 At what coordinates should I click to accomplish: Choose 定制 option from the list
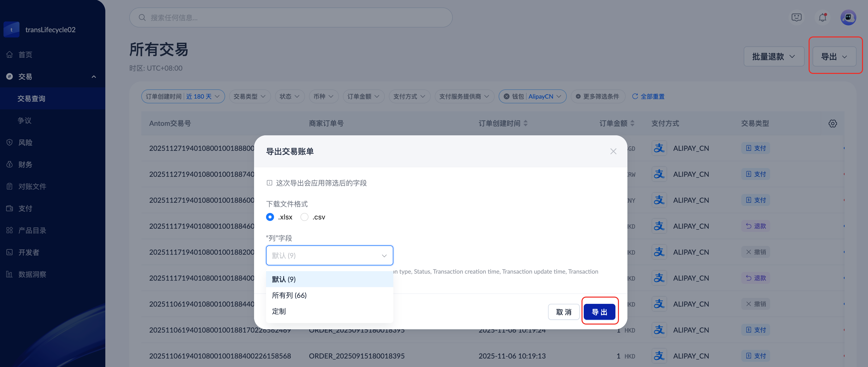click(x=279, y=311)
